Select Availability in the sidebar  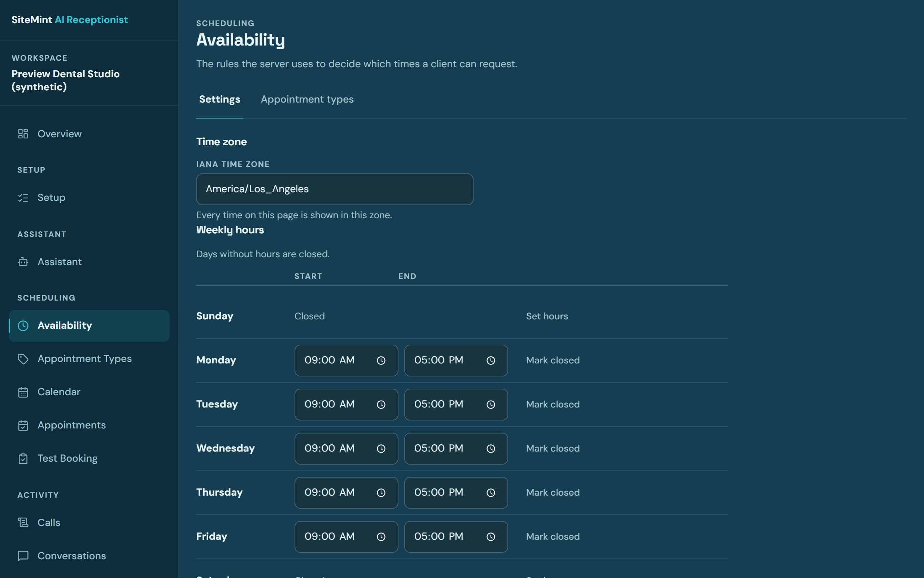(x=89, y=326)
